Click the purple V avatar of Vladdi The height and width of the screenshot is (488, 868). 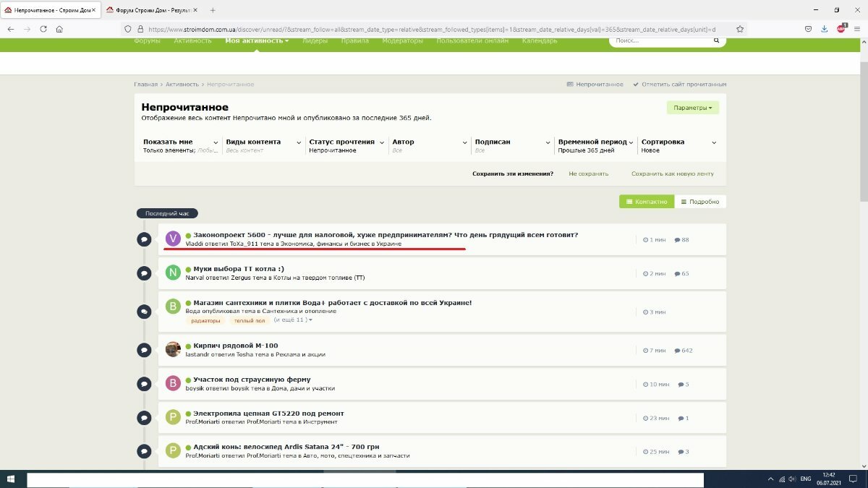(172, 239)
